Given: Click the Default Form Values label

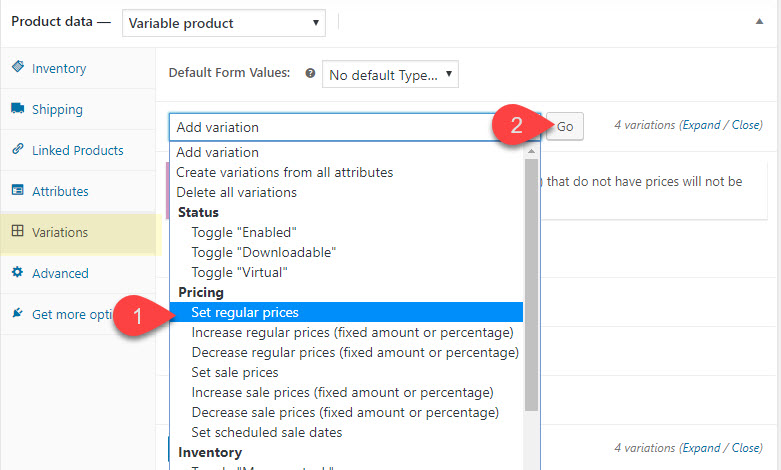Looking at the screenshot, I should click(x=229, y=73).
